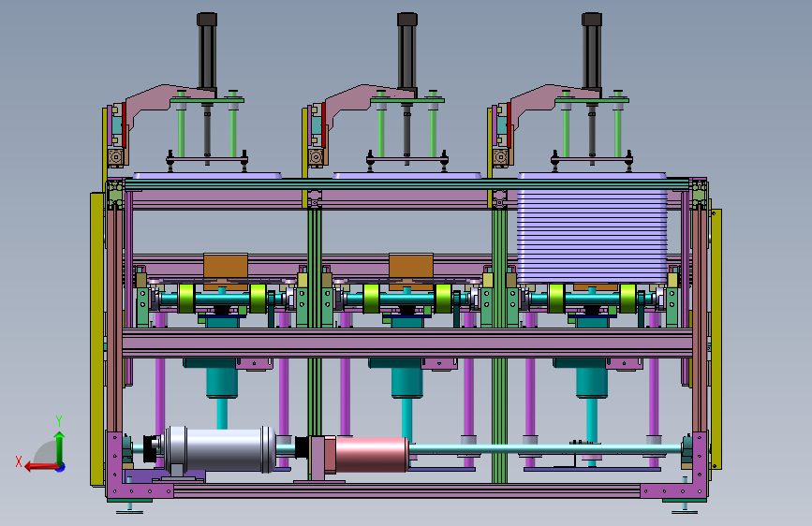This screenshot has width=812, height=526.
Task: Select the silver motor cylinder at bottom
Action: pyautogui.click(x=217, y=449)
